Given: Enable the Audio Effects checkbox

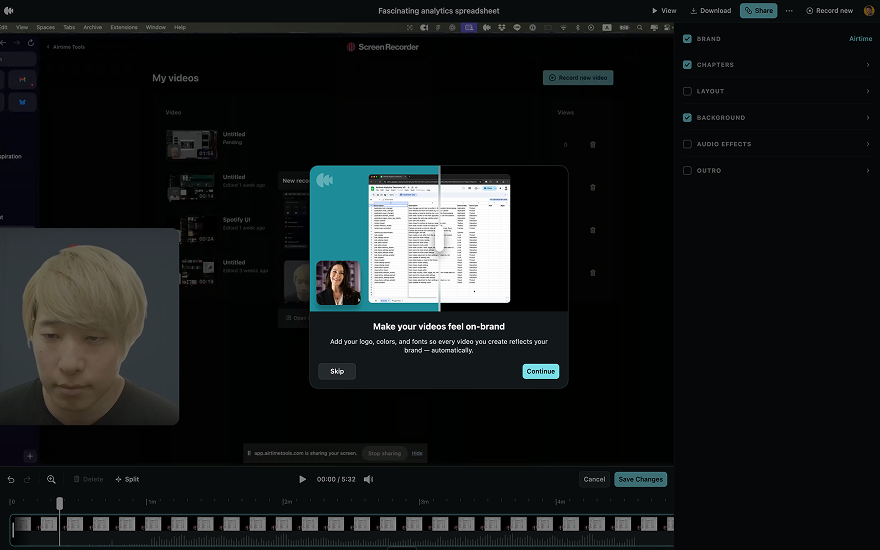Looking at the screenshot, I should [x=687, y=144].
